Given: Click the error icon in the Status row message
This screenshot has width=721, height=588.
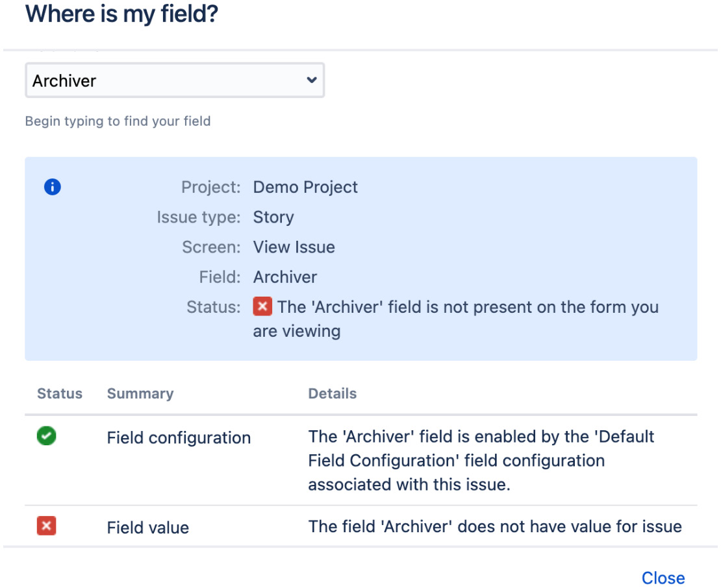Looking at the screenshot, I should point(262,306).
